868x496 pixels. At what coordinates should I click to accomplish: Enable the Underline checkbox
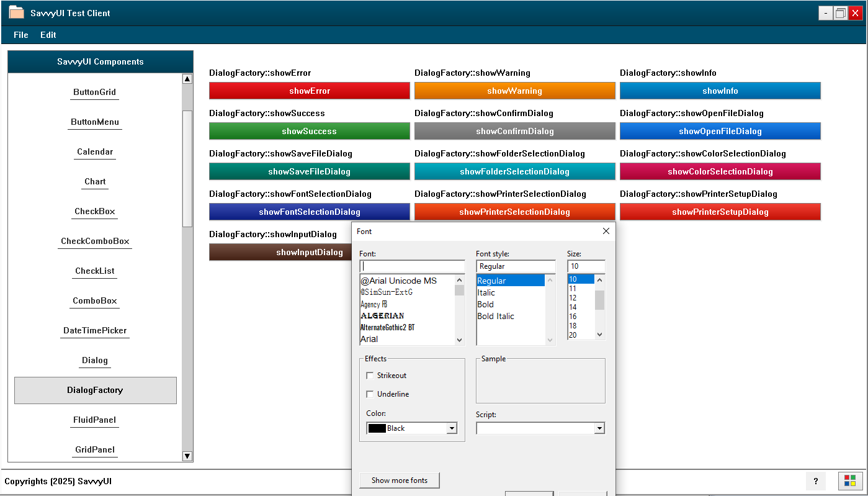click(x=370, y=394)
